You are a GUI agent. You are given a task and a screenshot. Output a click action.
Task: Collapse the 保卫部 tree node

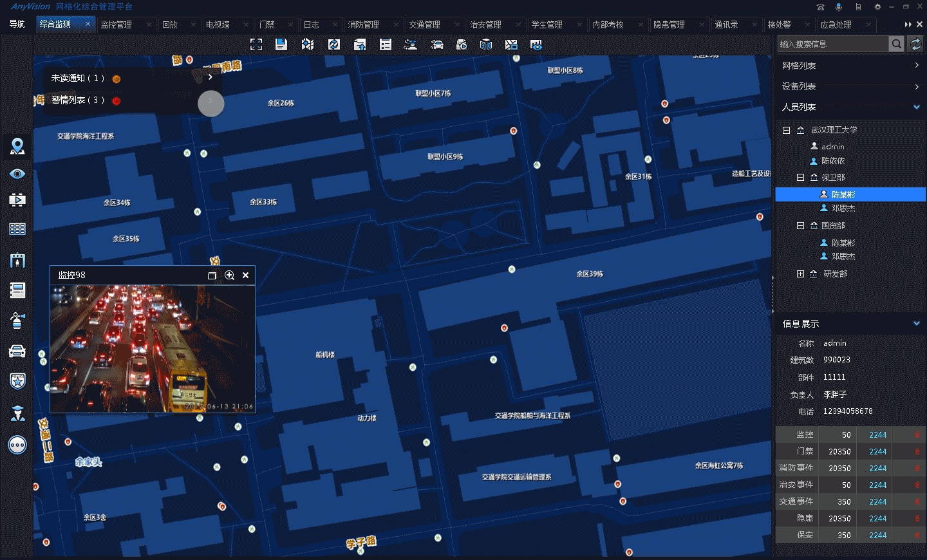[800, 177]
